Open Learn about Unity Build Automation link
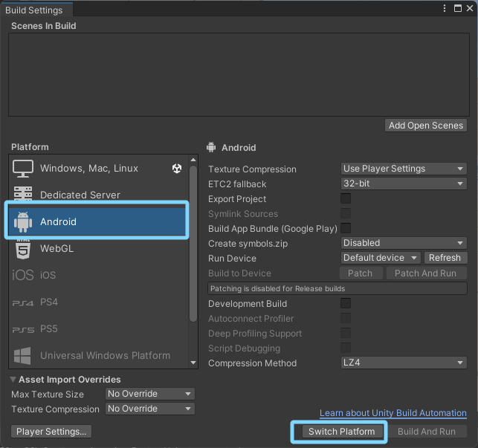 [393, 413]
